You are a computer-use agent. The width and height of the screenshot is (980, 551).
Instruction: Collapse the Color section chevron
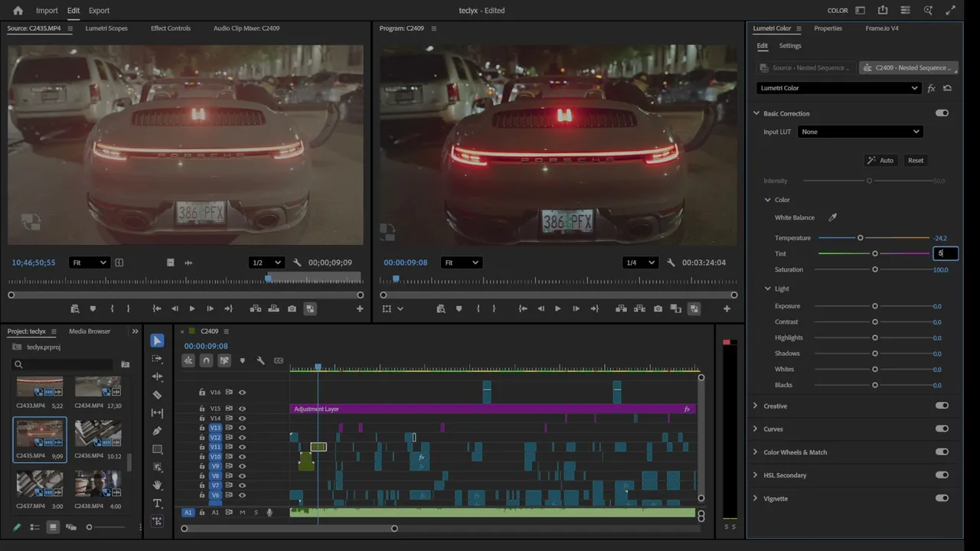(768, 200)
